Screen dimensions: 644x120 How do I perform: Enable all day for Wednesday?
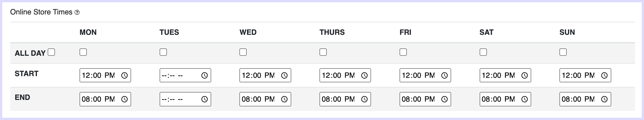pos(243,52)
